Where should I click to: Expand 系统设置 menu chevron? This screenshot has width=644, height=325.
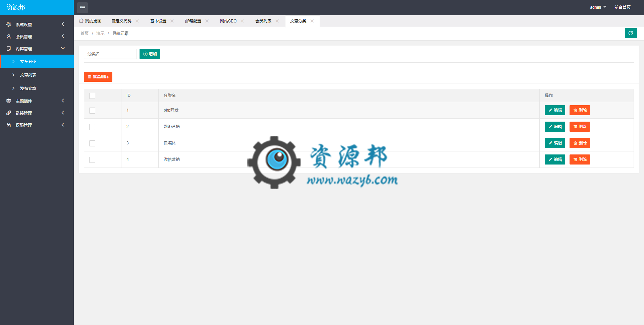(x=63, y=24)
